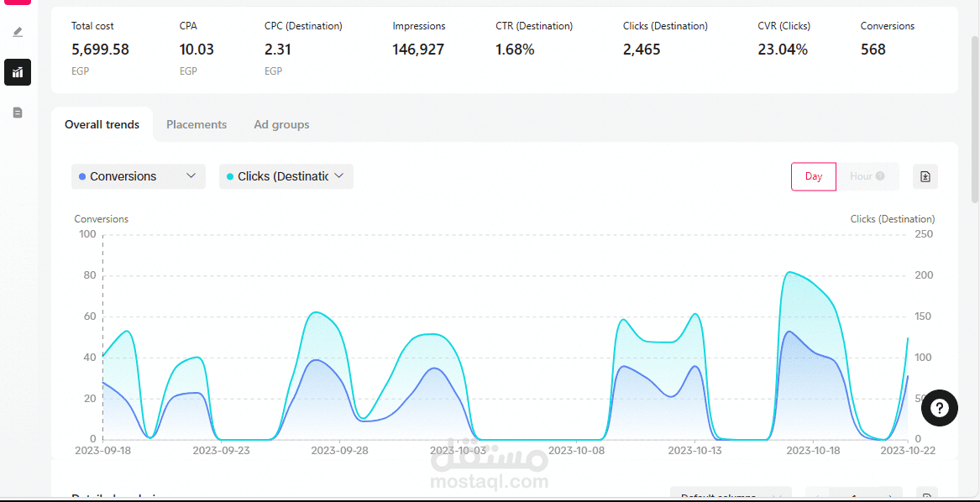Open the Ad groups tab
The image size is (980, 502).
pyautogui.click(x=281, y=124)
